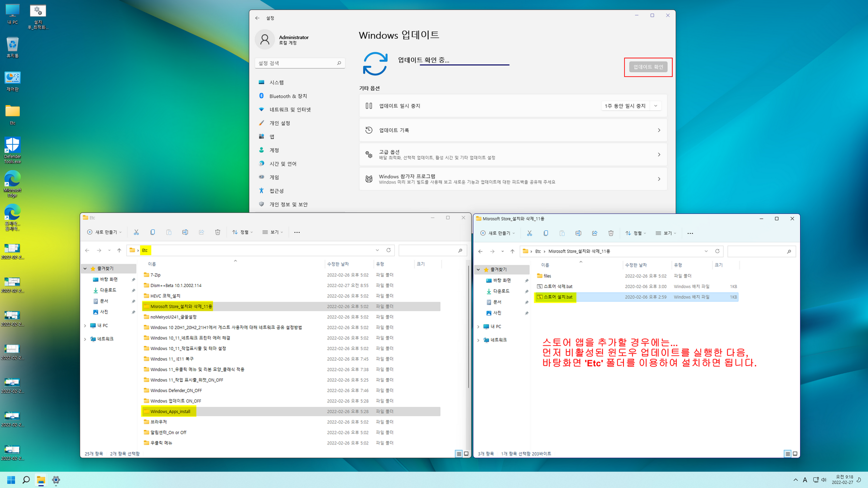Click the 설정 검색 search field

click(x=300, y=63)
